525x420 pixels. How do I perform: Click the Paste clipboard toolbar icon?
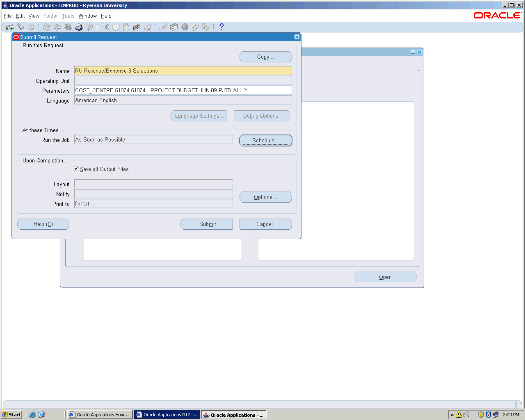click(x=126, y=27)
